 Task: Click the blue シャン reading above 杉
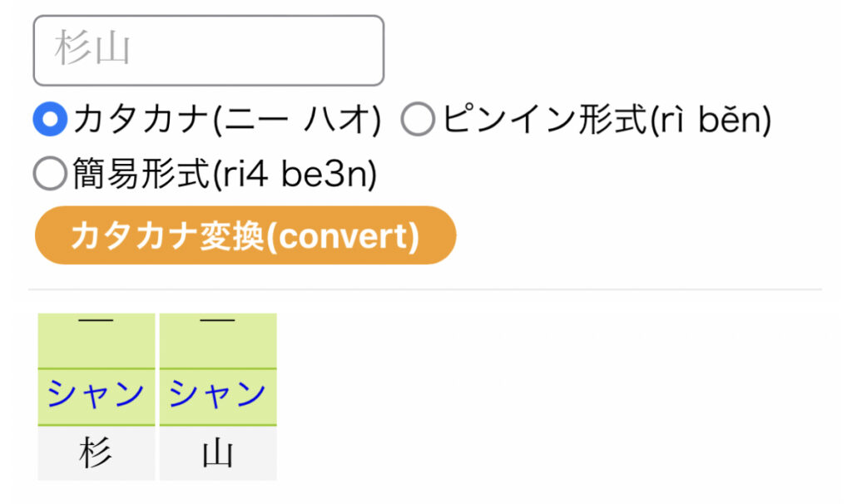pos(97,395)
